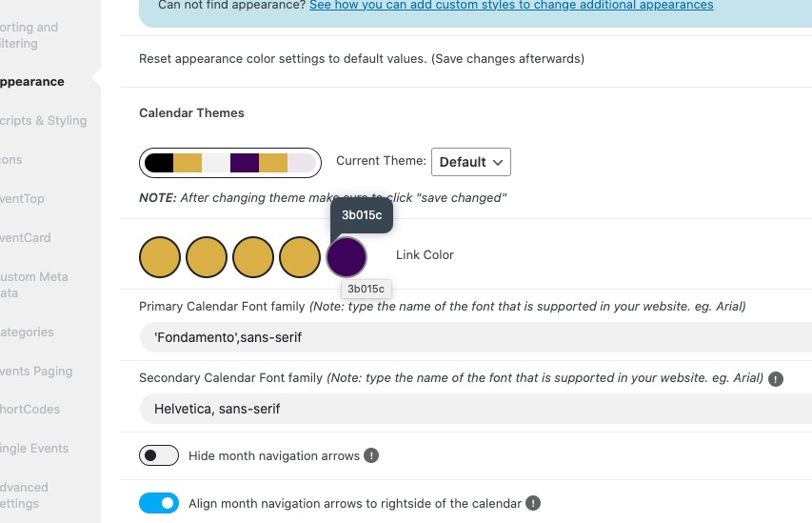Click the Secondary Calendar Font family field
Image resolution: width=812 pixels, height=523 pixels.
pos(476,409)
